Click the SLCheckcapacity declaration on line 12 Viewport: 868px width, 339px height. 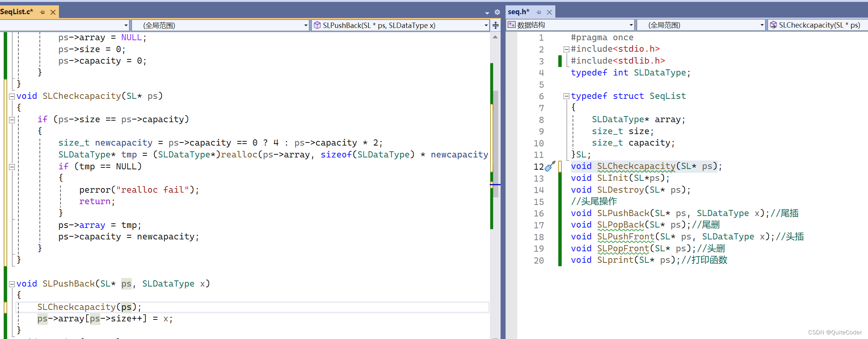[646, 166]
